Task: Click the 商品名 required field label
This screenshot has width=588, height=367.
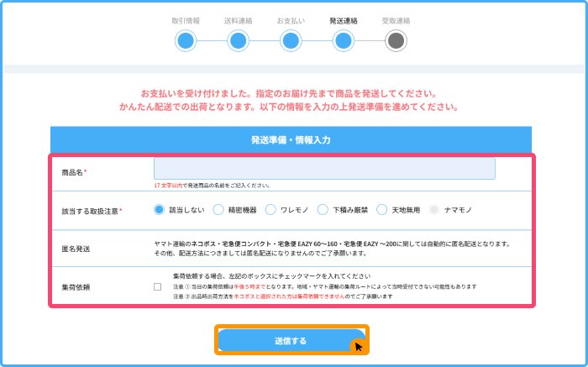Action: pos(75,172)
